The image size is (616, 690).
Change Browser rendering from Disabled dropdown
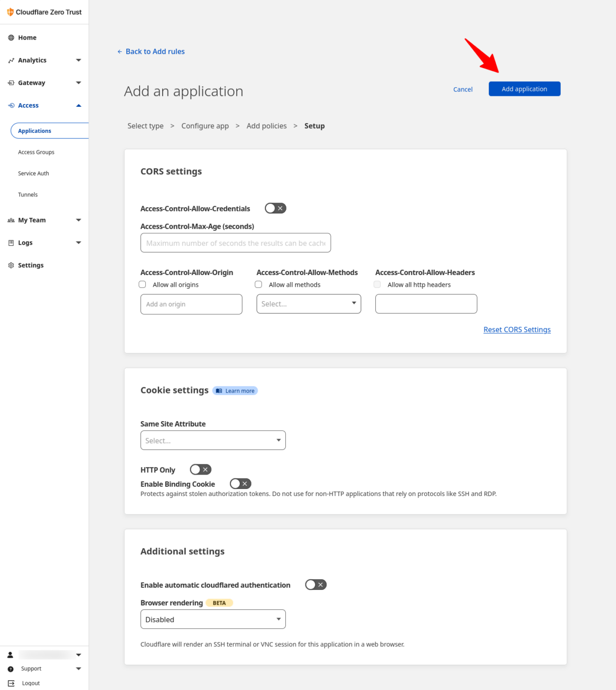(213, 619)
